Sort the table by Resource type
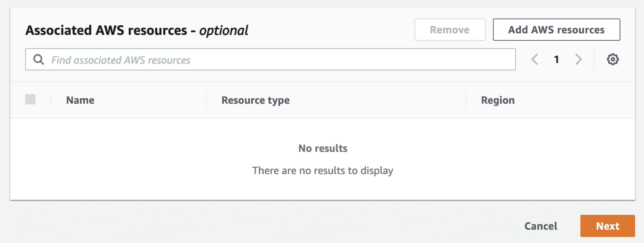Image resolution: width=644 pixels, height=243 pixels. pos(255,100)
